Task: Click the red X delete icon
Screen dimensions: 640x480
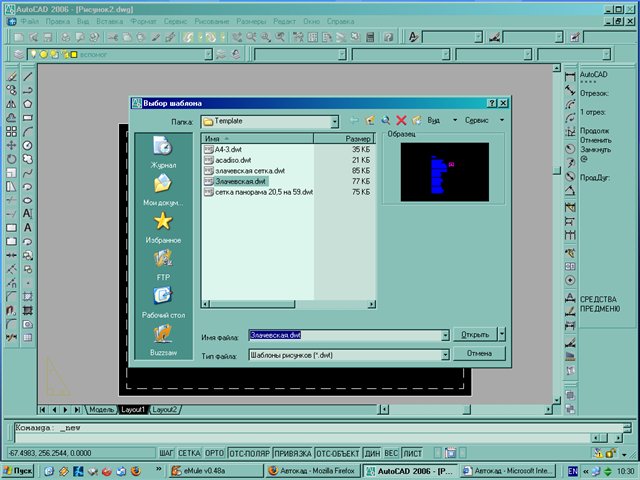Action: [401, 120]
